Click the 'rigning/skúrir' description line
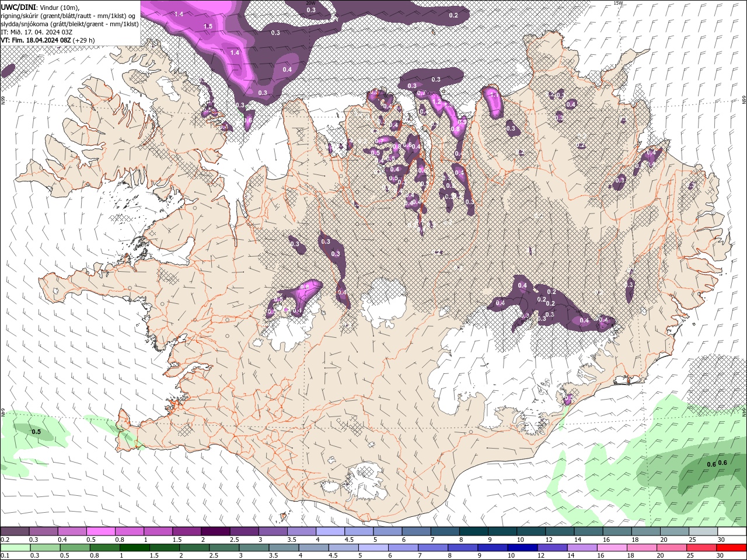 point(69,16)
